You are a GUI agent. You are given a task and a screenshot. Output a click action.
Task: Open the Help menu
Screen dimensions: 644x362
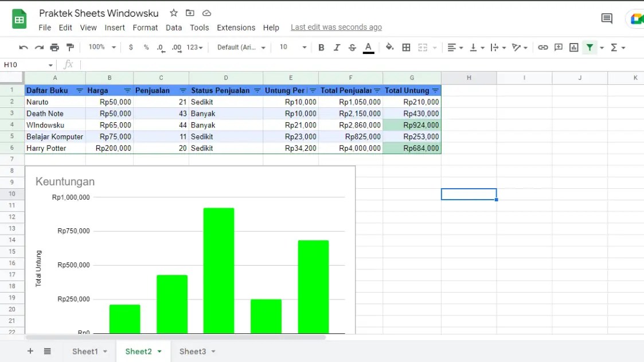point(271,28)
